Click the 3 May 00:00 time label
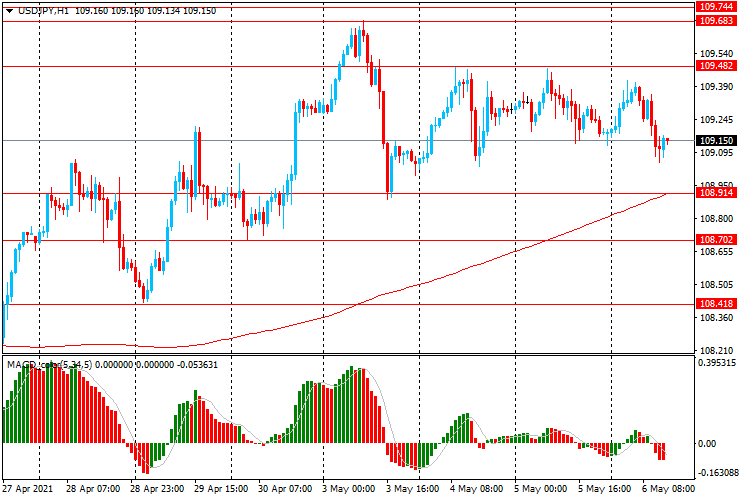This screenshot has width=740, height=500. tap(349, 489)
